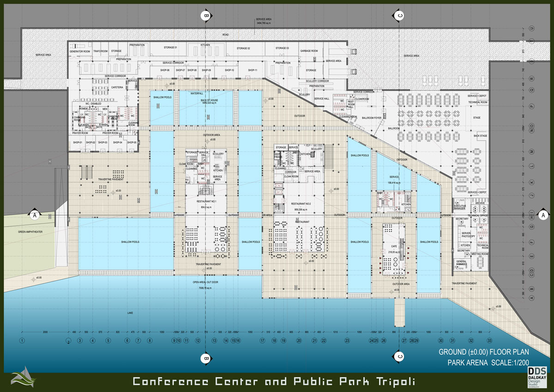Select the right section marker A

[543, 215]
